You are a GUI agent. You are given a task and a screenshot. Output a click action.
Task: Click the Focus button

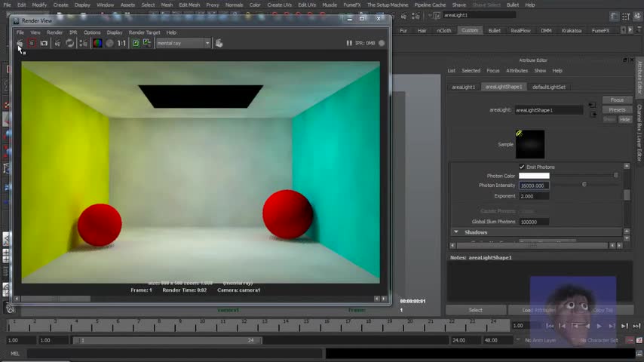pos(617,100)
